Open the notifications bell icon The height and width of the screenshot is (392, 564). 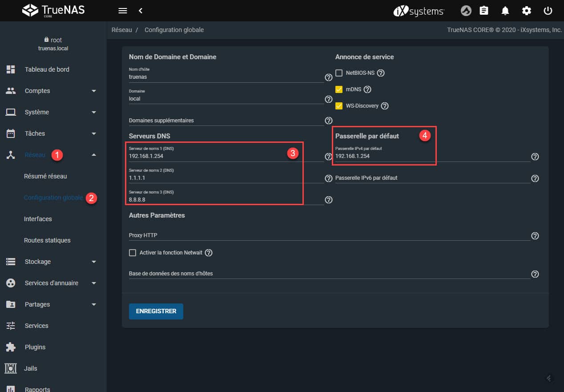pos(505,11)
